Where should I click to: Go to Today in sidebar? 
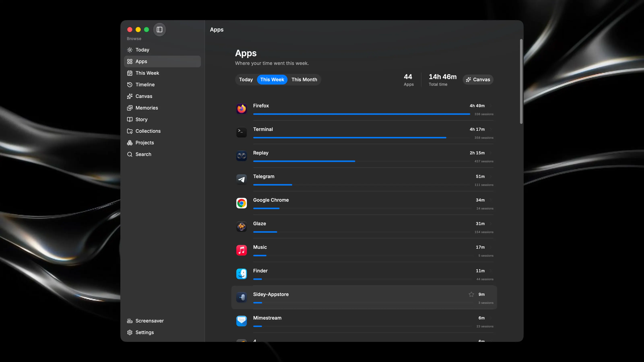(162, 50)
